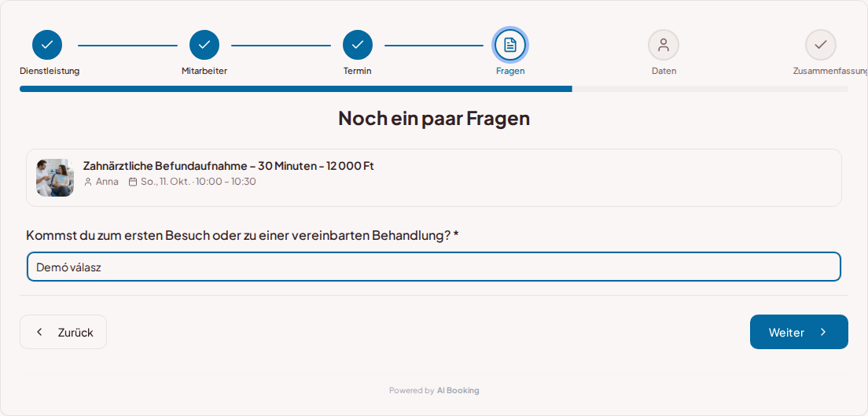Click the Termin step checkmark circle
This screenshot has width=868, height=416.
[x=358, y=45]
